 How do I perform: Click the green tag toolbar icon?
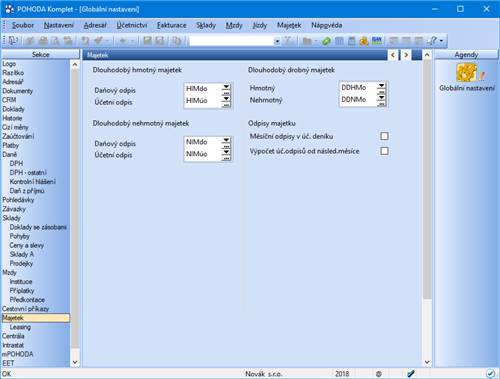[x=326, y=41]
